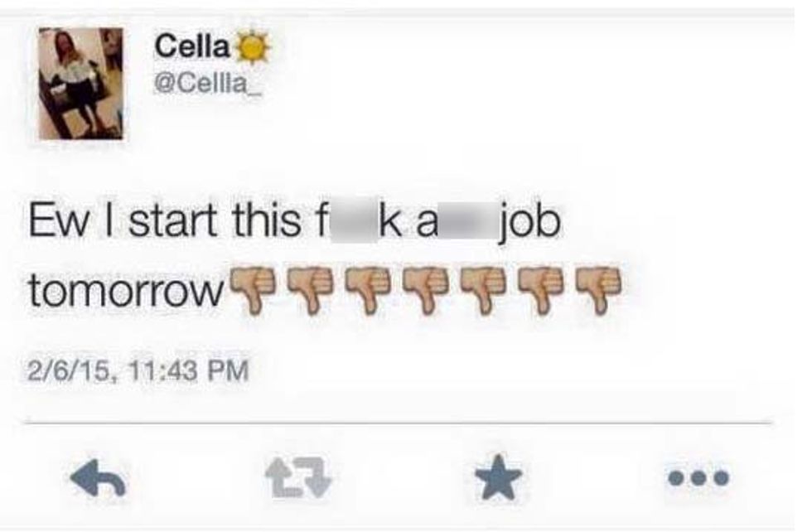Click the @Cellia_ username handle
The image size is (812, 532).
[208, 84]
